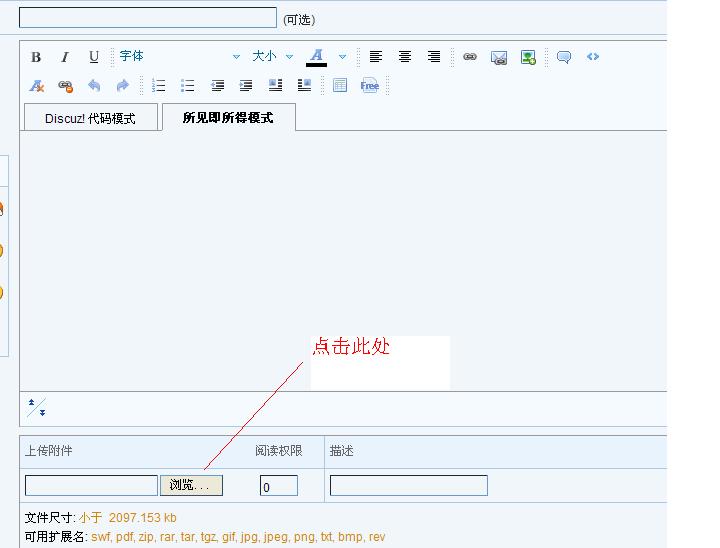The height and width of the screenshot is (548, 720).
Task: Switch to the Discuz! 代码模式 tab
Action: tap(90, 118)
